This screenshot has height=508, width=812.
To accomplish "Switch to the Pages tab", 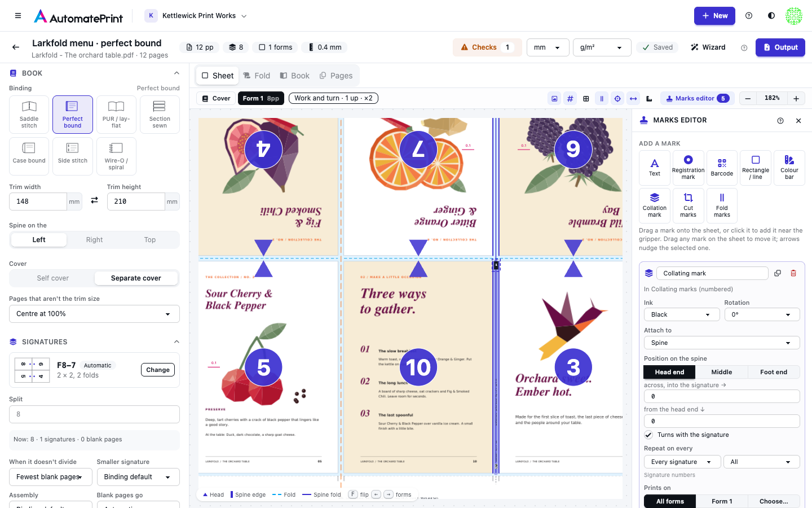I will (336, 76).
